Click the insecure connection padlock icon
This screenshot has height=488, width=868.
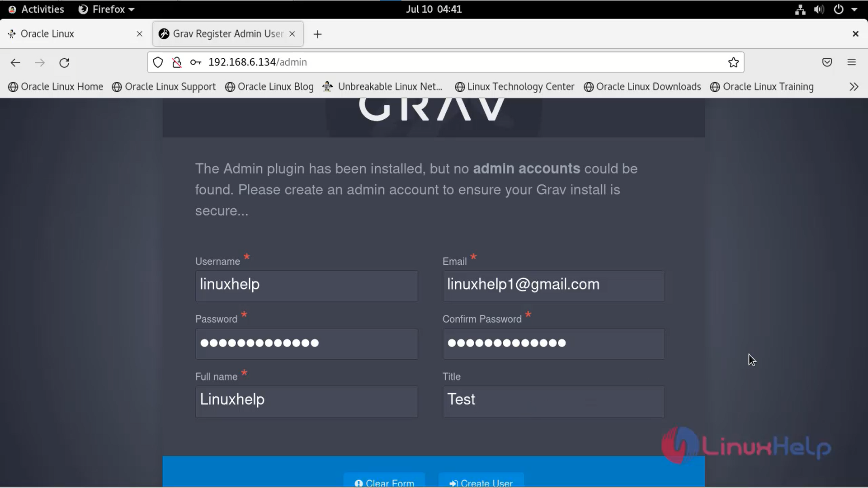177,62
